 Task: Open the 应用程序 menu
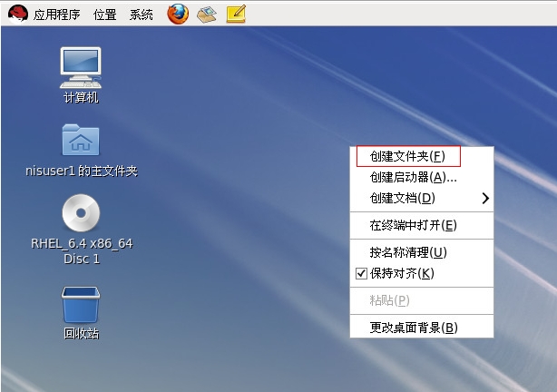click(x=57, y=15)
